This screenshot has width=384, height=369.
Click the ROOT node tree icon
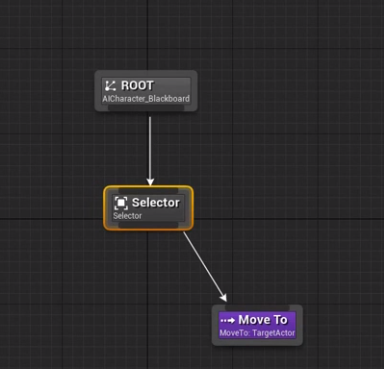(x=110, y=86)
